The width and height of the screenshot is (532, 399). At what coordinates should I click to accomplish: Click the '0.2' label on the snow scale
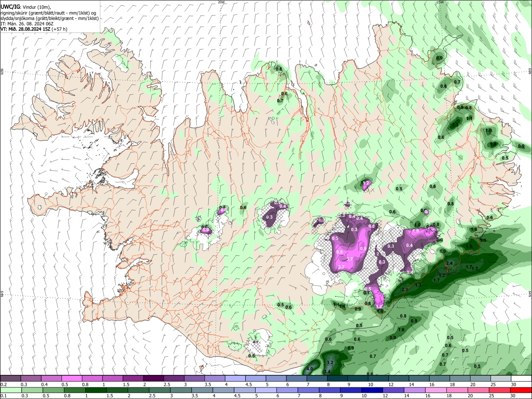pyautogui.click(x=4, y=384)
